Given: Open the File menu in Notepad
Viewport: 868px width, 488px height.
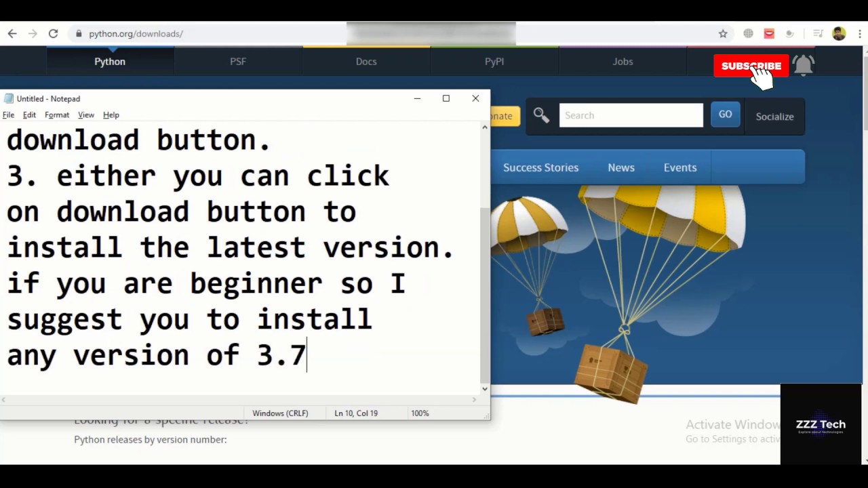Looking at the screenshot, I should pos(8,115).
